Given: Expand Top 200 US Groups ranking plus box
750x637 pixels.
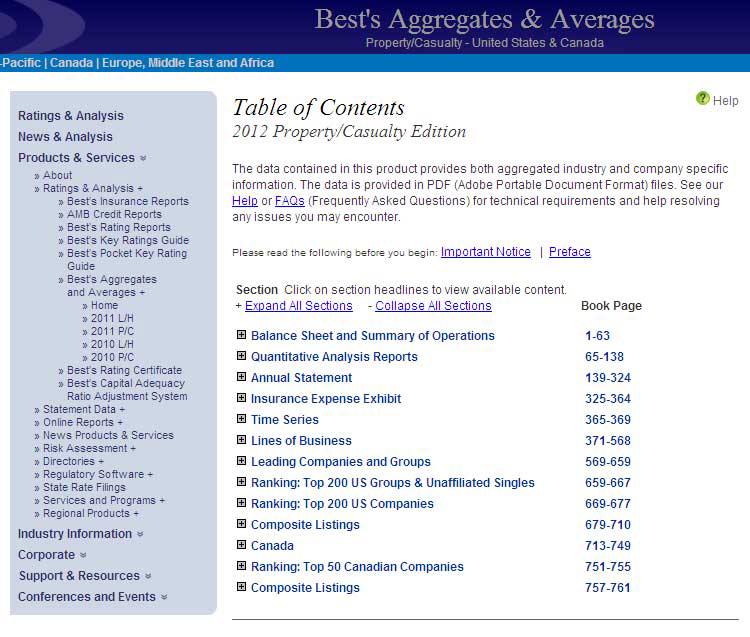Looking at the screenshot, I should 242,482.
